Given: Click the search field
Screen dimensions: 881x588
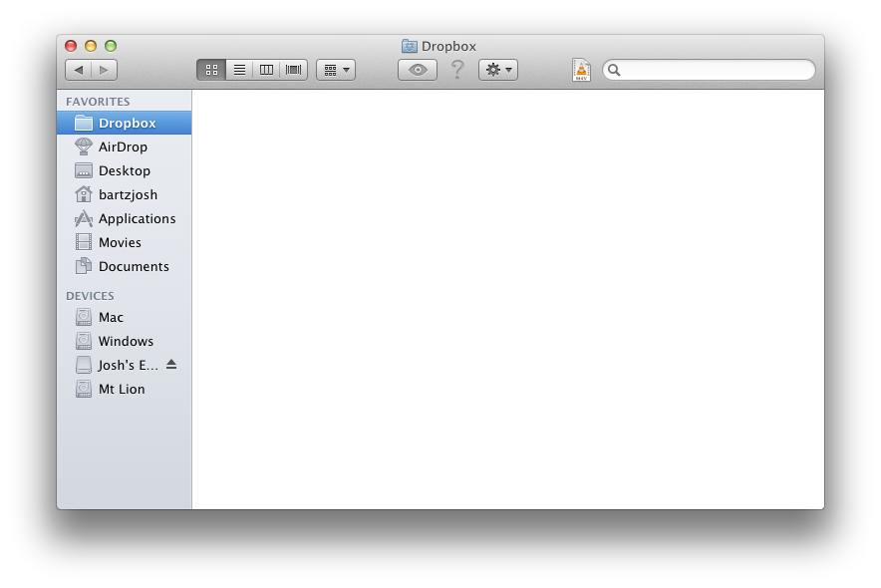Looking at the screenshot, I should [x=709, y=70].
